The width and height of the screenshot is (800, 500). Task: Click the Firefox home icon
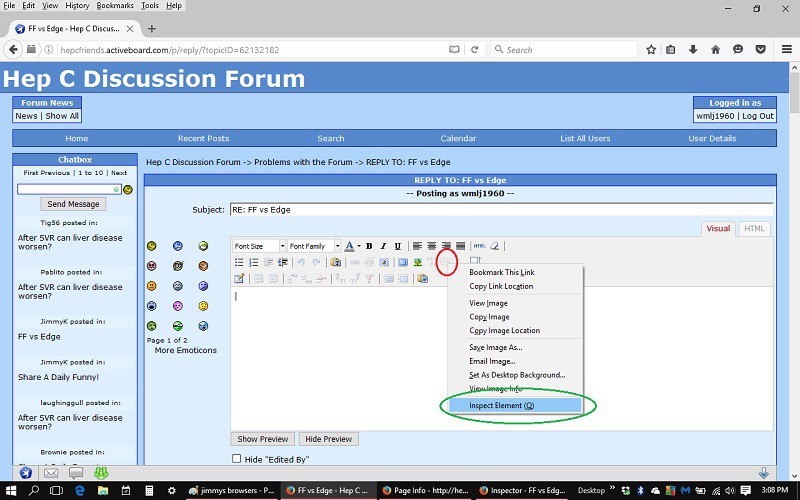coord(714,49)
